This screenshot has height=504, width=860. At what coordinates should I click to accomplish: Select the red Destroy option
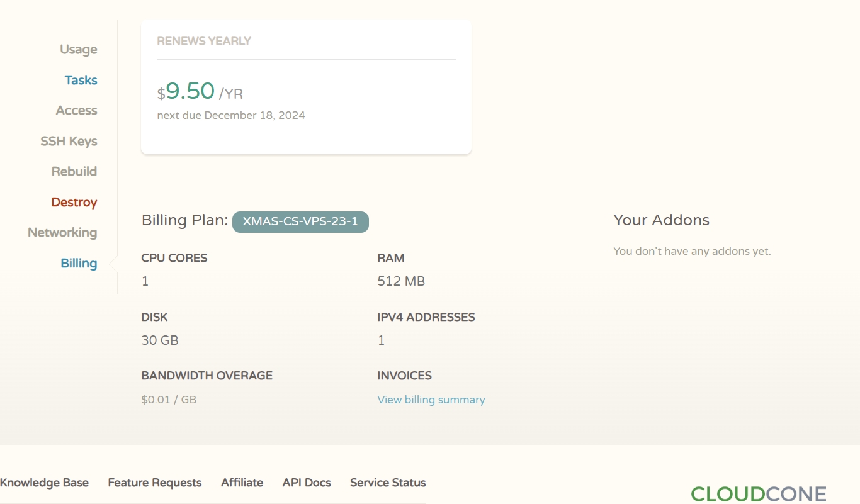coord(74,202)
